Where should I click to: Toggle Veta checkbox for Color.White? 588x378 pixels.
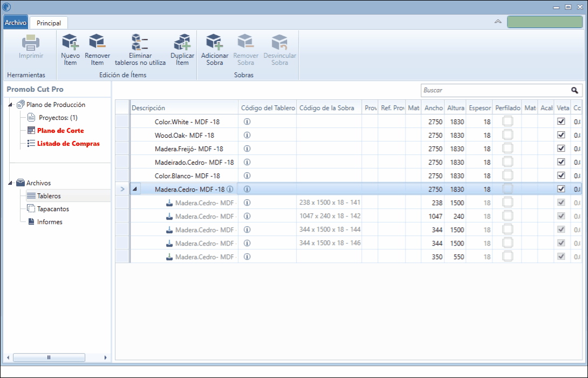tap(561, 122)
